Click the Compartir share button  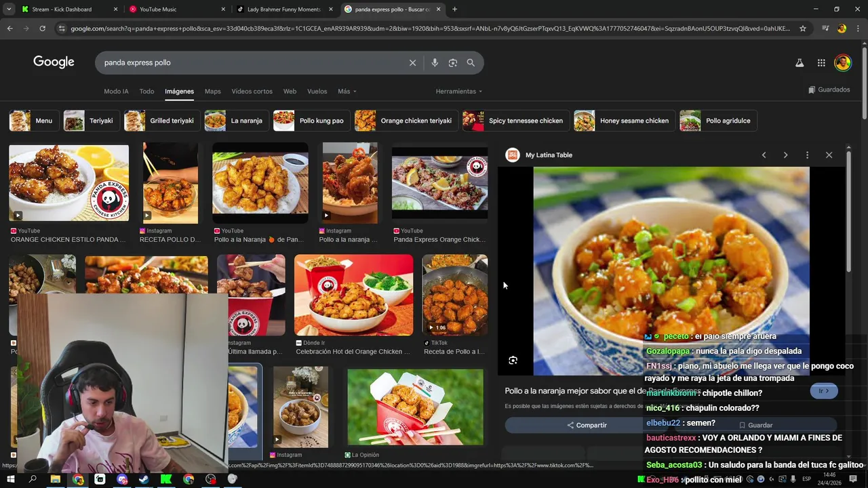[x=587, y=425]
